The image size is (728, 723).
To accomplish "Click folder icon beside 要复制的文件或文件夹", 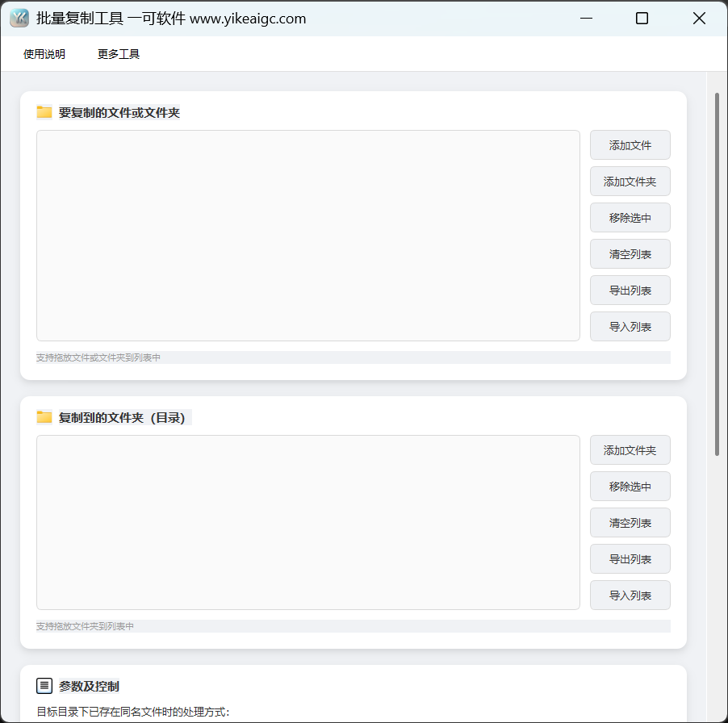I will (x=44, y=112).
